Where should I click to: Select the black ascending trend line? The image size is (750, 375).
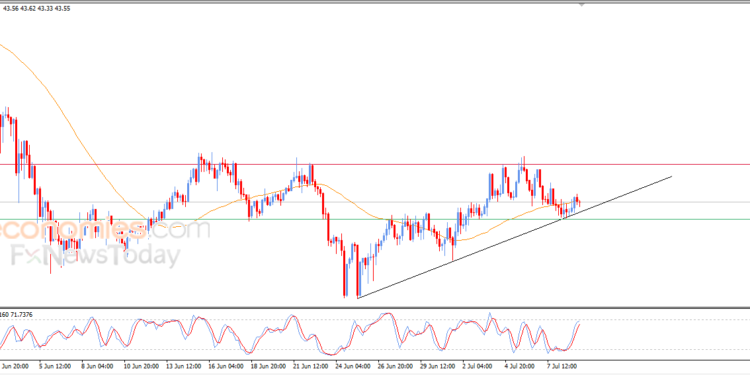point(514,238)
